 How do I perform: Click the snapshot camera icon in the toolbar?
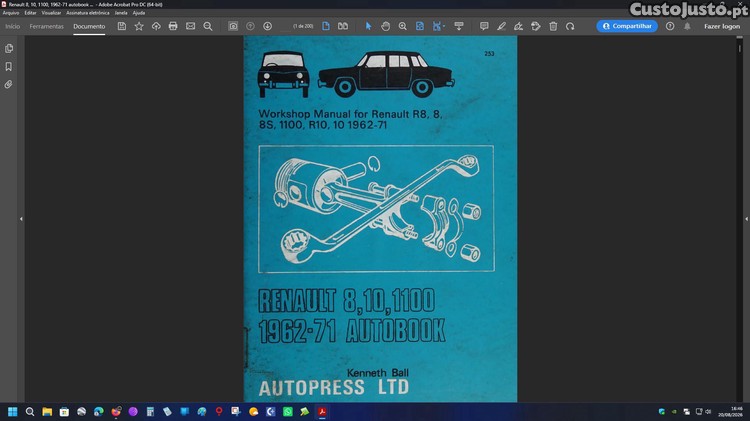coord(233,26)
